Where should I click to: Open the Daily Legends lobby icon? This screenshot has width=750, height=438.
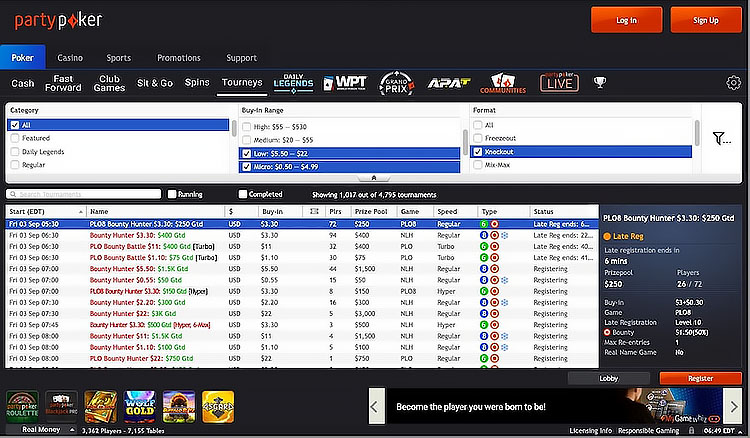tap(293, 83)
